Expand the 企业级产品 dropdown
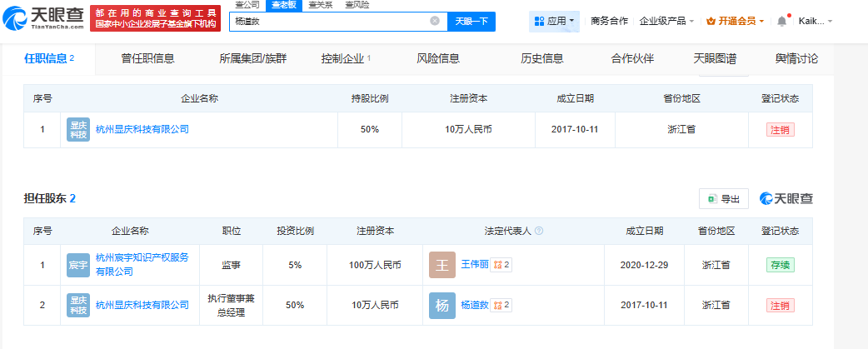The image size is (868, 349). click(666, 21)
